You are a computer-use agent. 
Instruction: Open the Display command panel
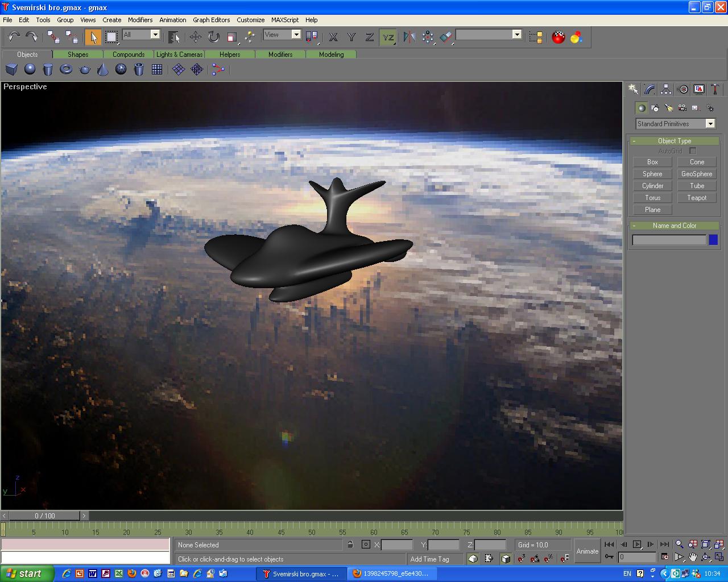(699, 89)
